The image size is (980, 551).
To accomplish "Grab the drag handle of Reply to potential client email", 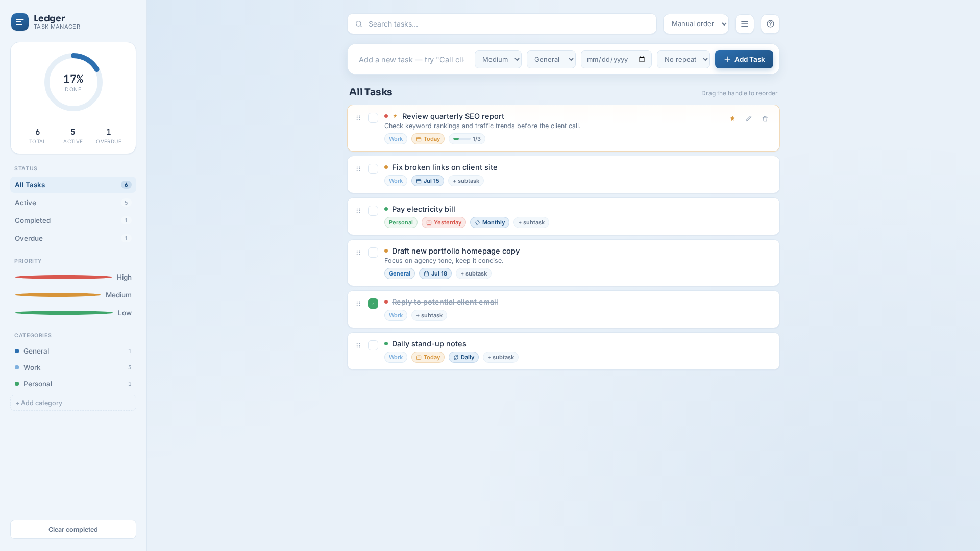I will 358,304.
